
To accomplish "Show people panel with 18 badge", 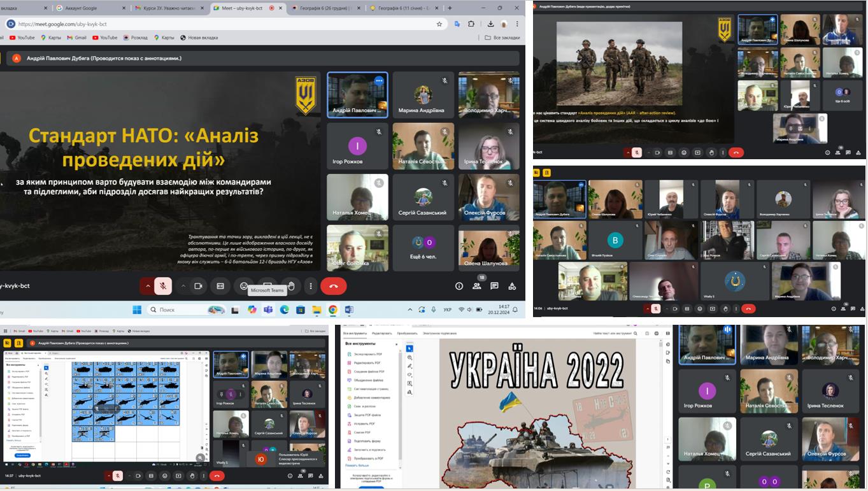I will point(476,286).
